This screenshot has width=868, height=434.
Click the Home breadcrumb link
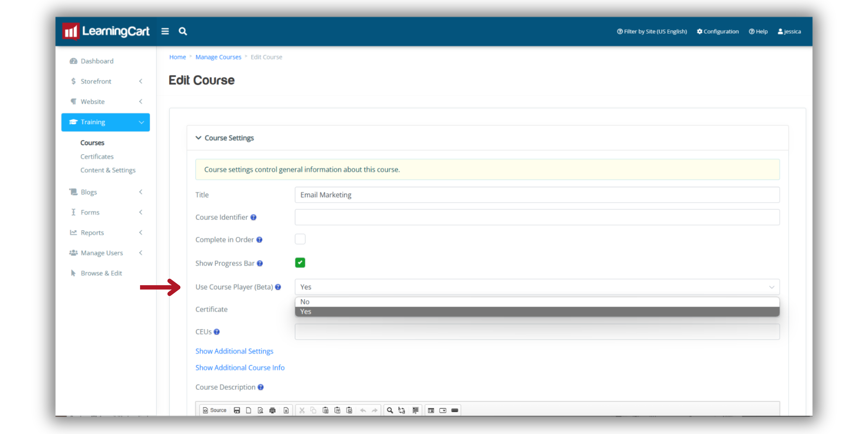[177, 57]
